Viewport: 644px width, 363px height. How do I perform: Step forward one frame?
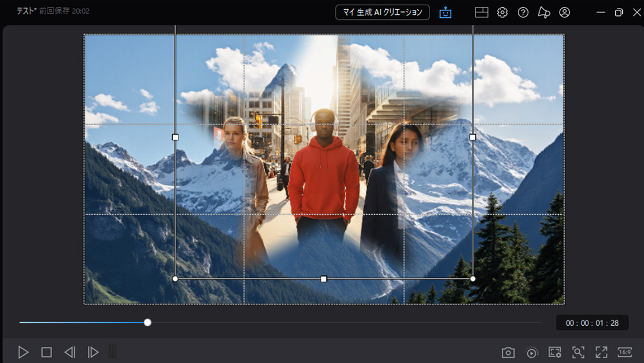click(x=93, y=352)
